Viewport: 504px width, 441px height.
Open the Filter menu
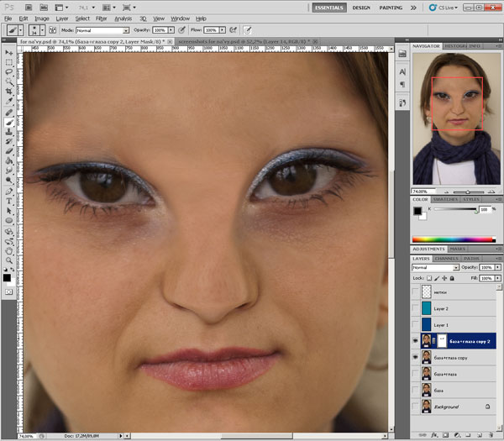101,18
